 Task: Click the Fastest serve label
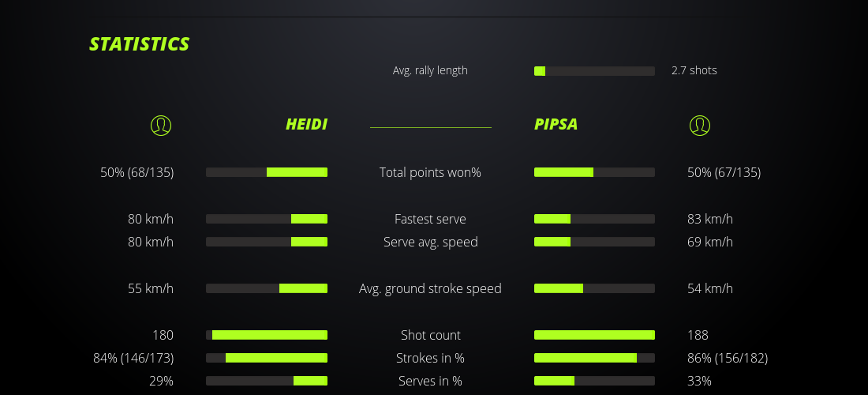[x=430, y=219]
